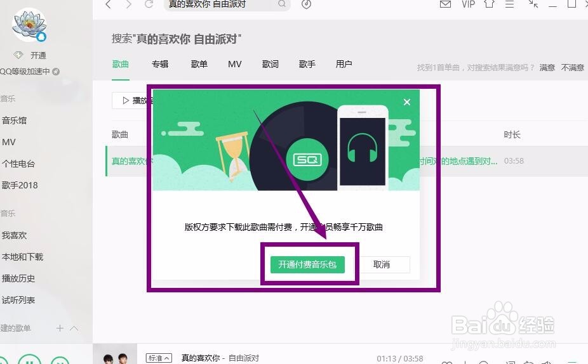Click the search magnifier icon
The height and width of the screenshot is (364, 588).
click(282, 4)
